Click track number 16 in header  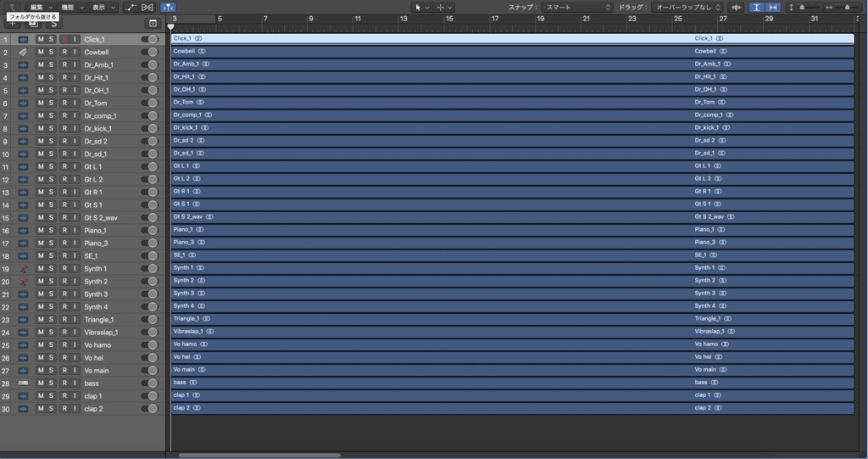[6, 231]
